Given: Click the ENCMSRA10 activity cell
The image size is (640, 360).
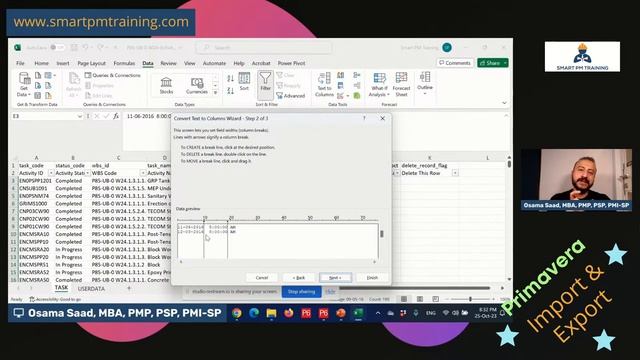Looking at the screenshot, I should pyautogui.click(x=36, y=234).
